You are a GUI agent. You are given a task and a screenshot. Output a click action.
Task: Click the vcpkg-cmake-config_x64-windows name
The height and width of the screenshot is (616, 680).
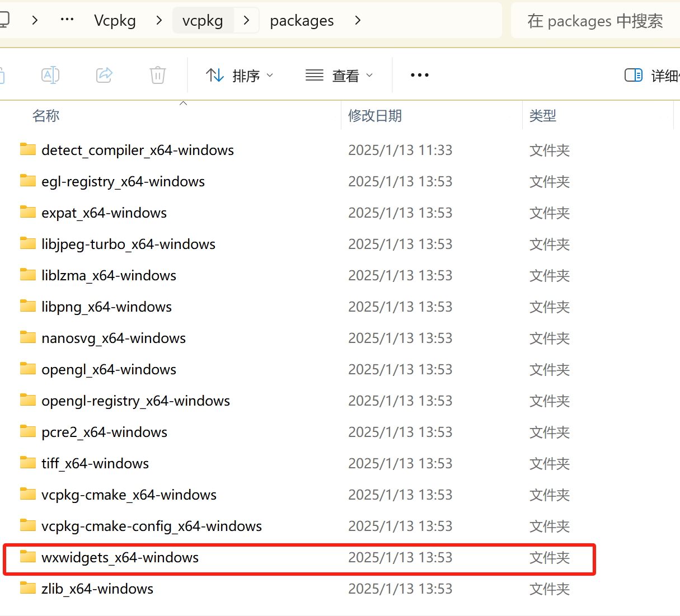(x=152, y=526)
